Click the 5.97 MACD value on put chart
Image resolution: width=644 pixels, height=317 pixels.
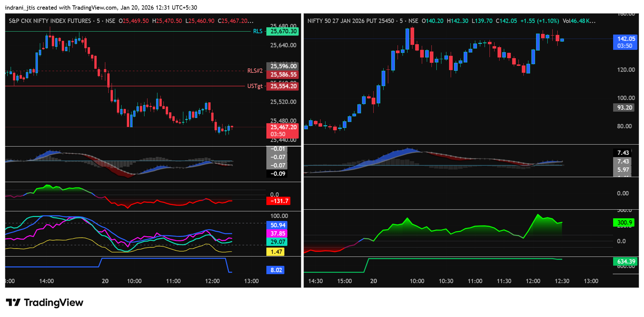pos(622,170)
